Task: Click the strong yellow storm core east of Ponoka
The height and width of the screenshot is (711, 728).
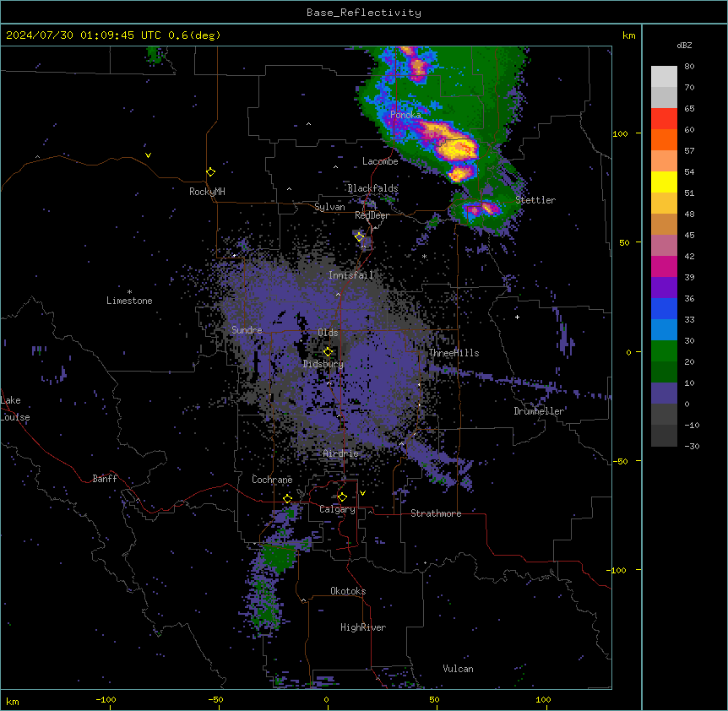Action: (457, 149)
